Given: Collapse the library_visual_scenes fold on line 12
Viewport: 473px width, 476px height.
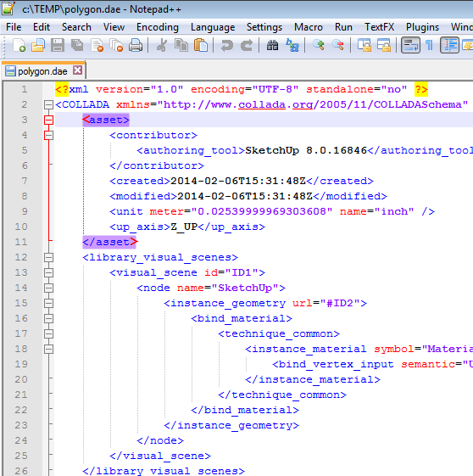Looking at the screenshot, I should (x=48, y=257).
